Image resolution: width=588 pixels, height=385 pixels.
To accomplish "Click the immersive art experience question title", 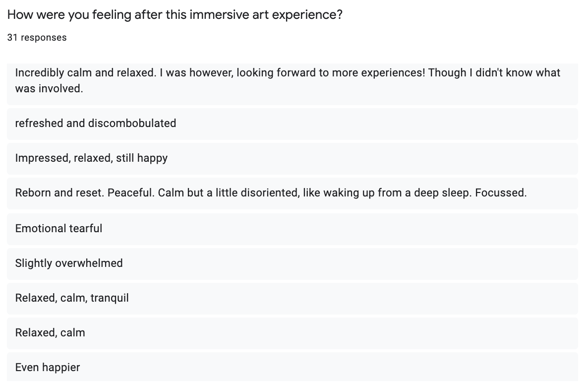I will 175,14.
